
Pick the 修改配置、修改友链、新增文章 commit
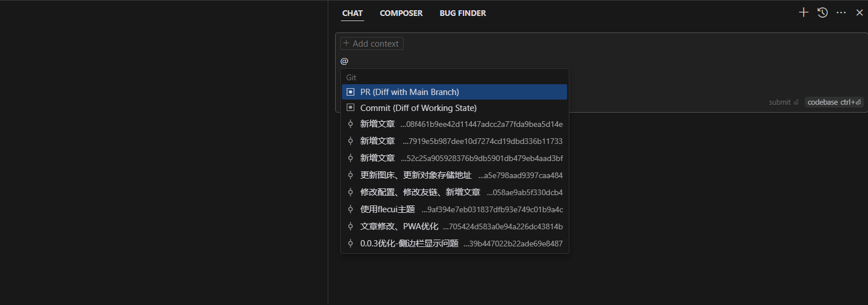pos(454,192)
